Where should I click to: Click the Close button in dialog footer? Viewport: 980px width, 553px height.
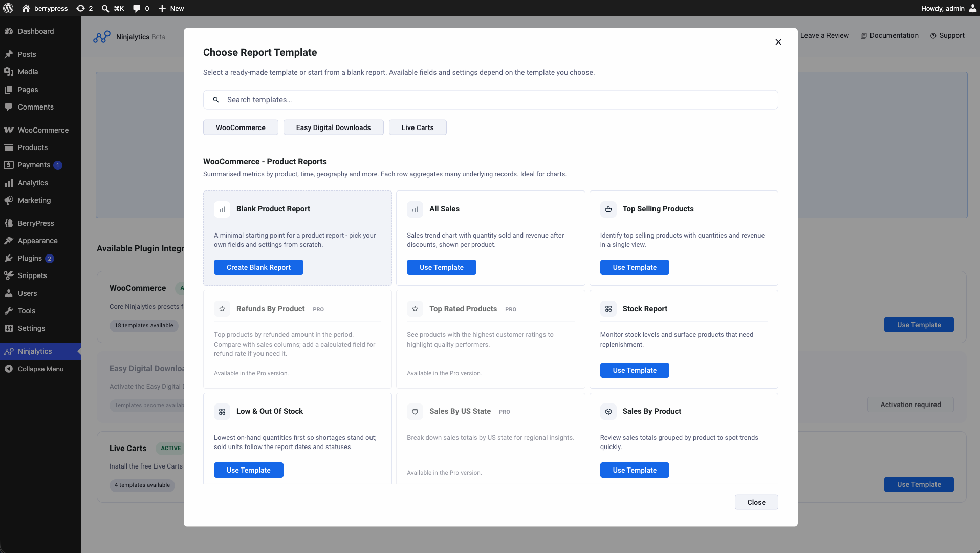(x=756, y=502)
